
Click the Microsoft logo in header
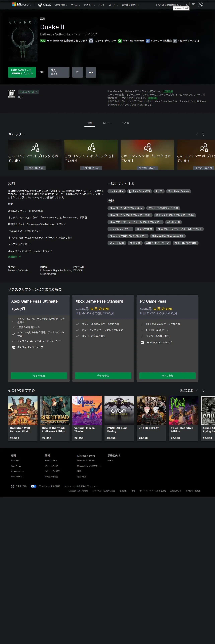[x=22, y=5]
